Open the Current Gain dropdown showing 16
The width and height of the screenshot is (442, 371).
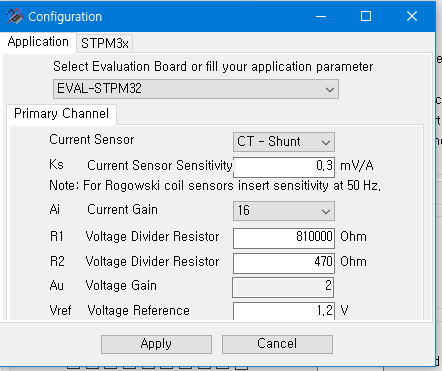(284, 211)
